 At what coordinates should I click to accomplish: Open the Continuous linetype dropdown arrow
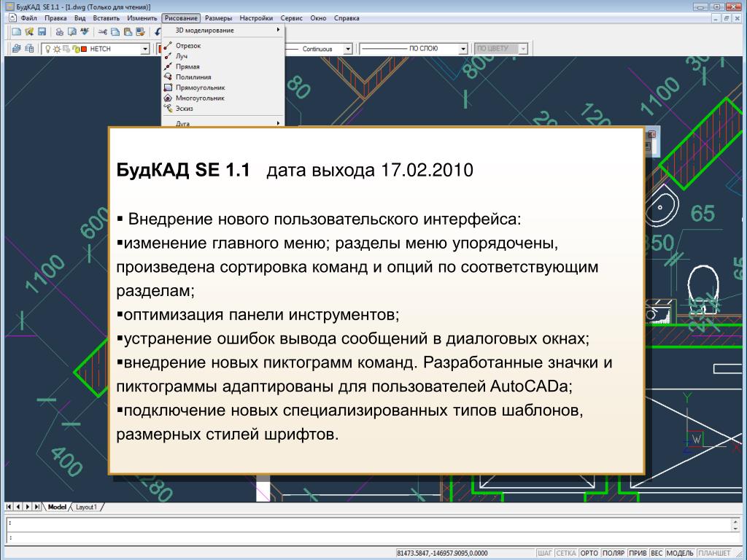coord(348,49)
